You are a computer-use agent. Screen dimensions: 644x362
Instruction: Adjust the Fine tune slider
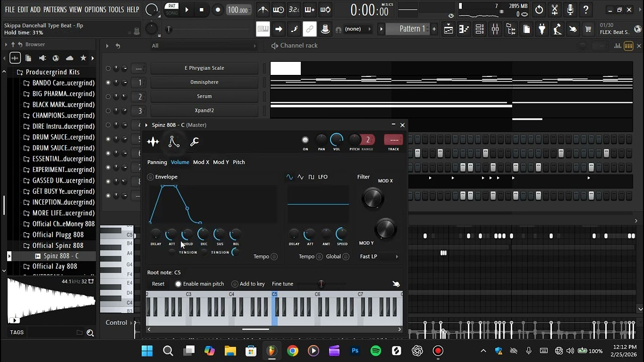pyautogui.click(x=321, y=284)
